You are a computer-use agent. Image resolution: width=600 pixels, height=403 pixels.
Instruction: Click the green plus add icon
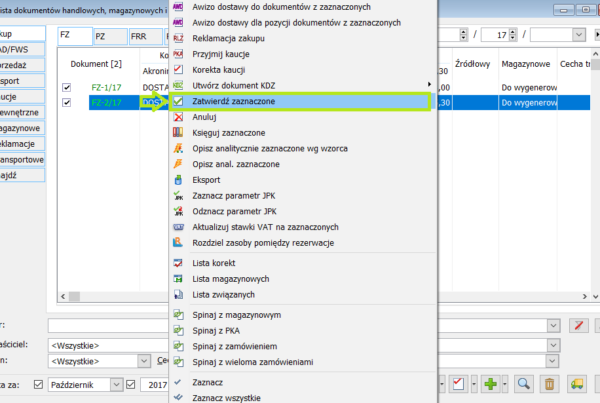[490, 384]
